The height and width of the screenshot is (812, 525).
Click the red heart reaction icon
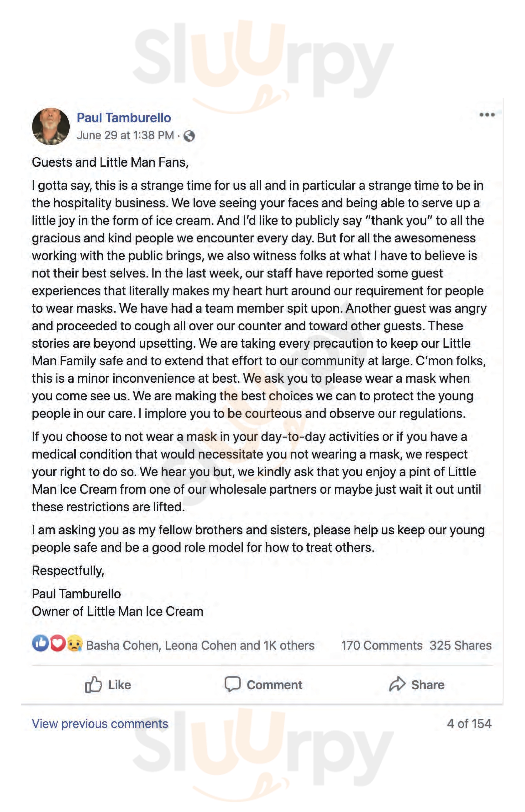(57, 644)
